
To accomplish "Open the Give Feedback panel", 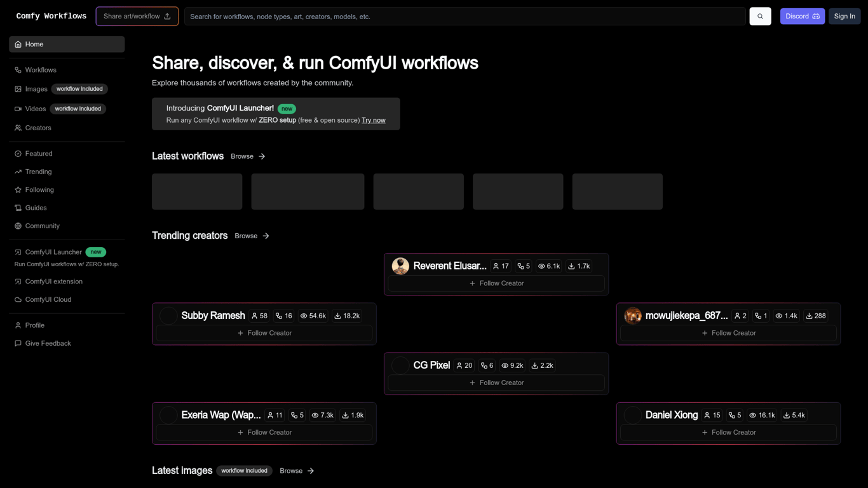I will coord(48,343).
